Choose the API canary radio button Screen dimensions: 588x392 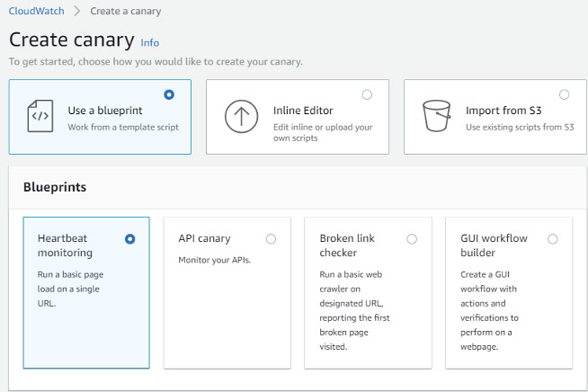coord(271,239)
